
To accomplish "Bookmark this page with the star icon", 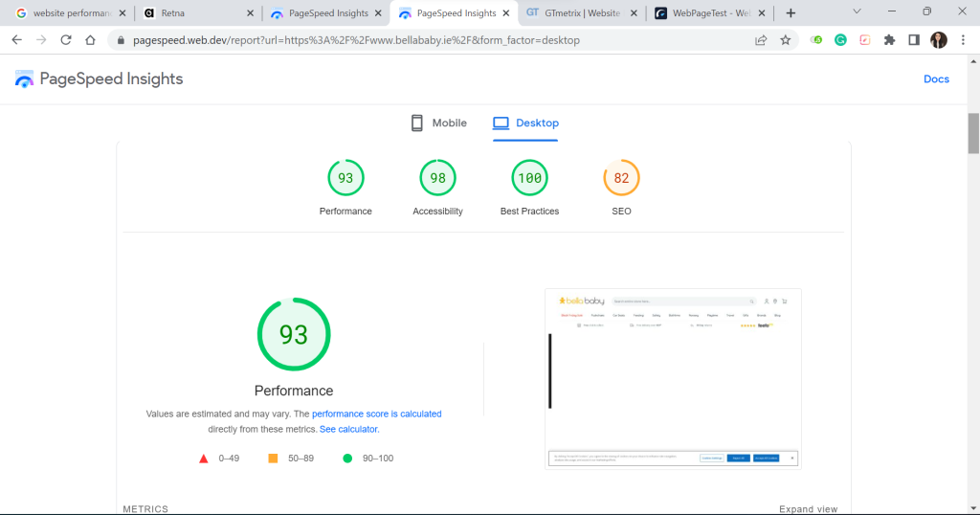I will coord(786,40).
